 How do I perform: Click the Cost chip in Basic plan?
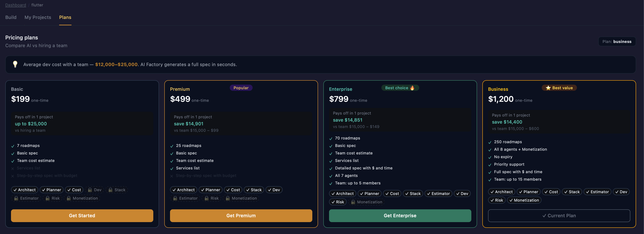tap(74, 190)
